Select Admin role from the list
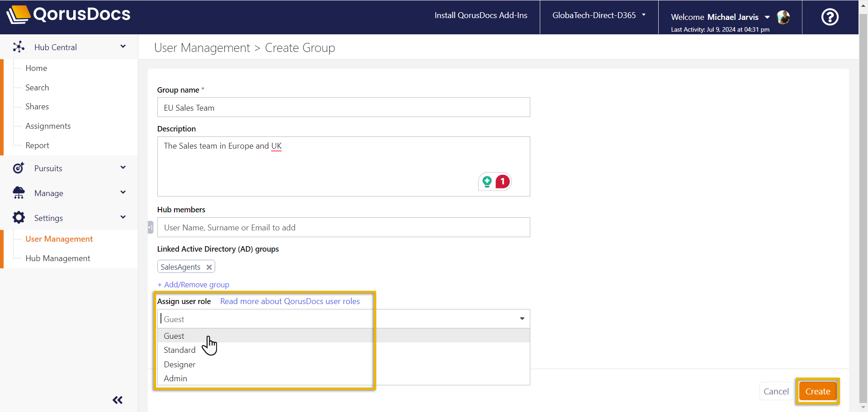The height and width of the screenshot is (412, 868). (344, 379)
